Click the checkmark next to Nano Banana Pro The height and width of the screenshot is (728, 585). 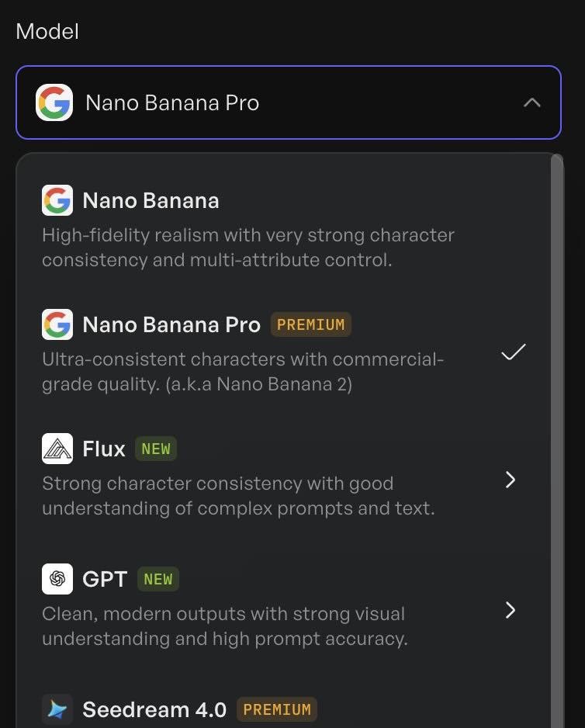click(x=512, y=352)
